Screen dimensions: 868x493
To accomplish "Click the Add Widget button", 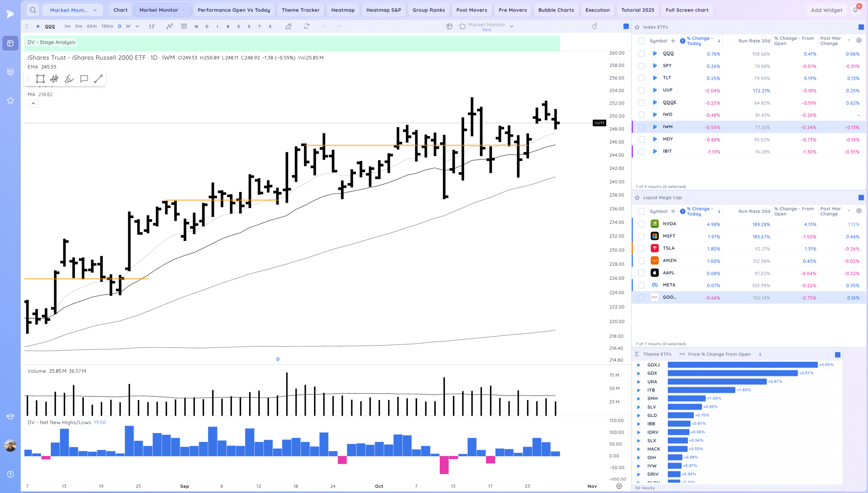I will (x=826, y=10).
